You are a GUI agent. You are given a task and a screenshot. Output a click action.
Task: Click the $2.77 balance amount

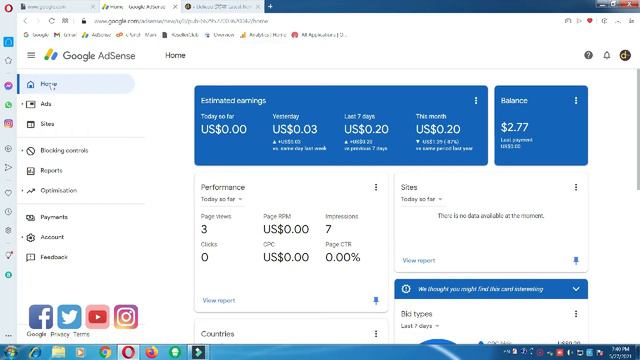pos(514,127)
